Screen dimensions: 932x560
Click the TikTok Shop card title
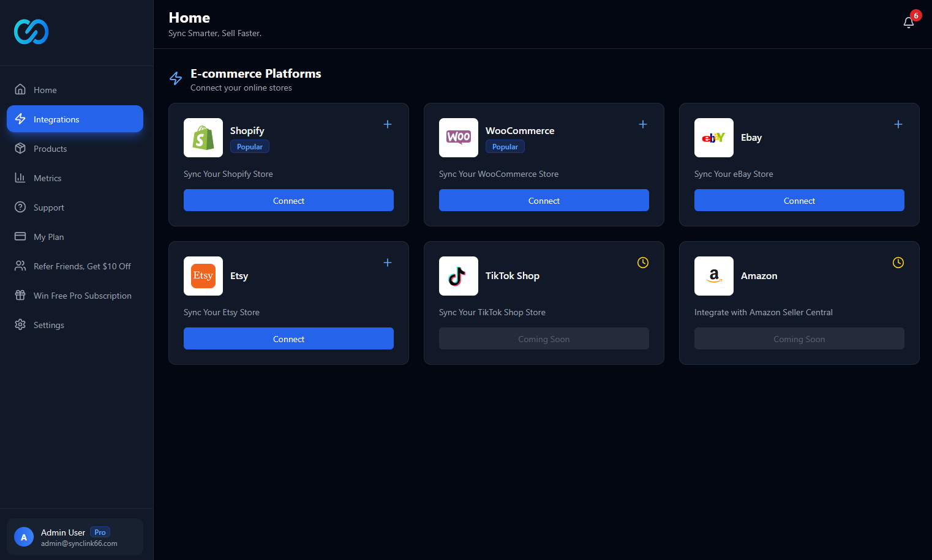pos(513,275)
